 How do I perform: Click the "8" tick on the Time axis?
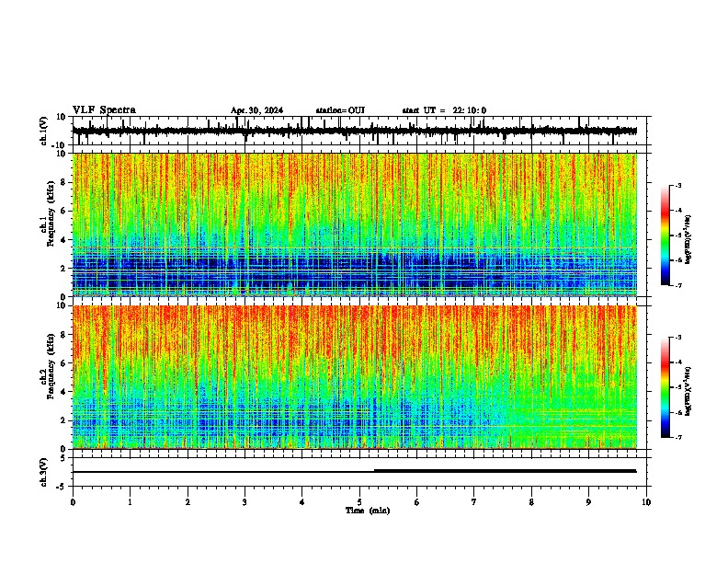[531, 502]
